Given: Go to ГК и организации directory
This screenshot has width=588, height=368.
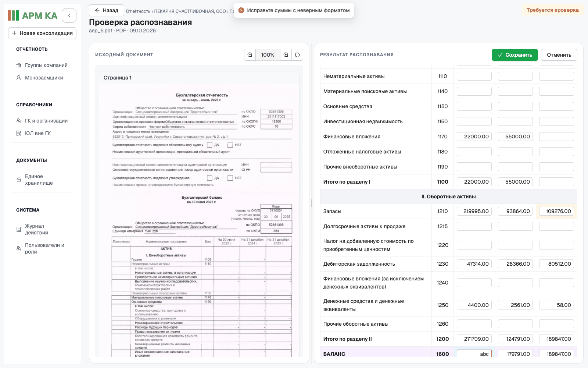Looking at the screenshot, I should click(x=42, y=121).
